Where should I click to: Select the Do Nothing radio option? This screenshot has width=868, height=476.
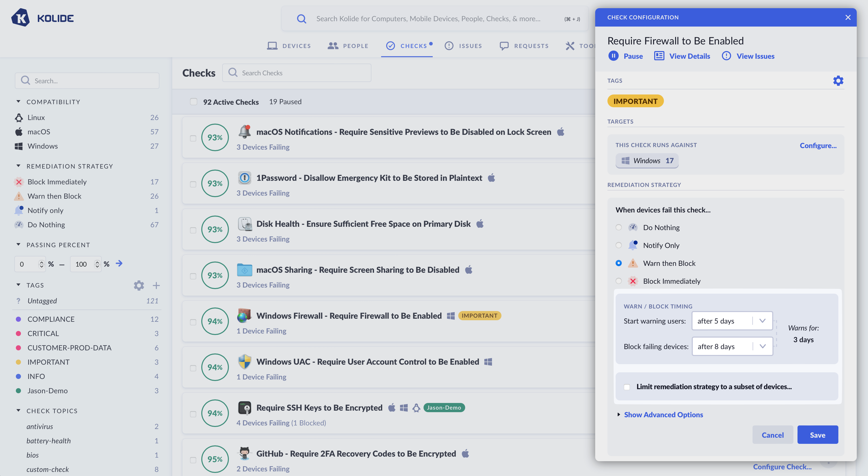619,227
